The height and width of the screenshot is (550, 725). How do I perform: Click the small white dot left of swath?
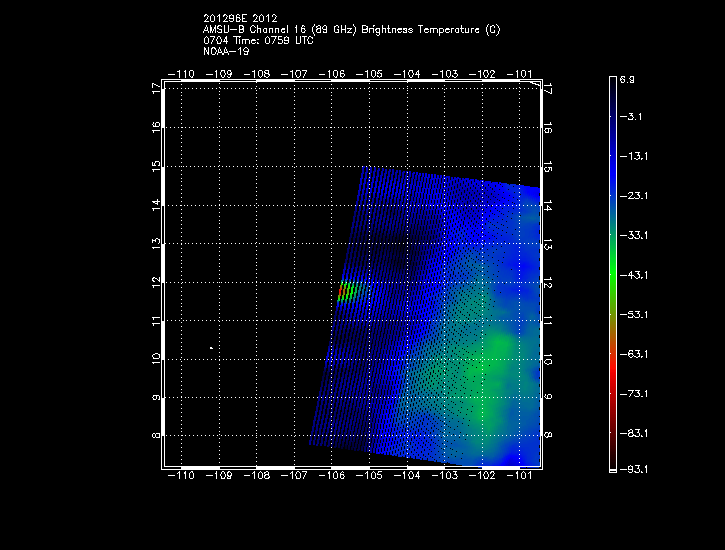pos(211,348)
